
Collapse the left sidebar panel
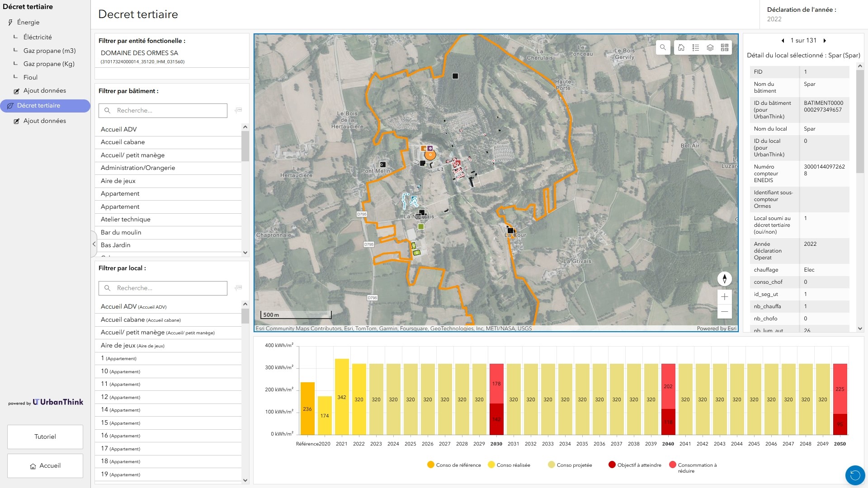click(x=94, y=244)
